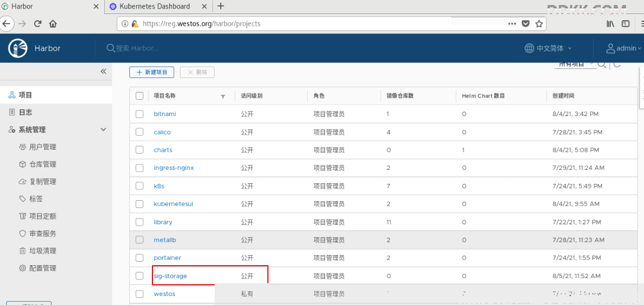Check the ingress-nginx project checkbox
The image size is (644, 305).
coord(140,168)
